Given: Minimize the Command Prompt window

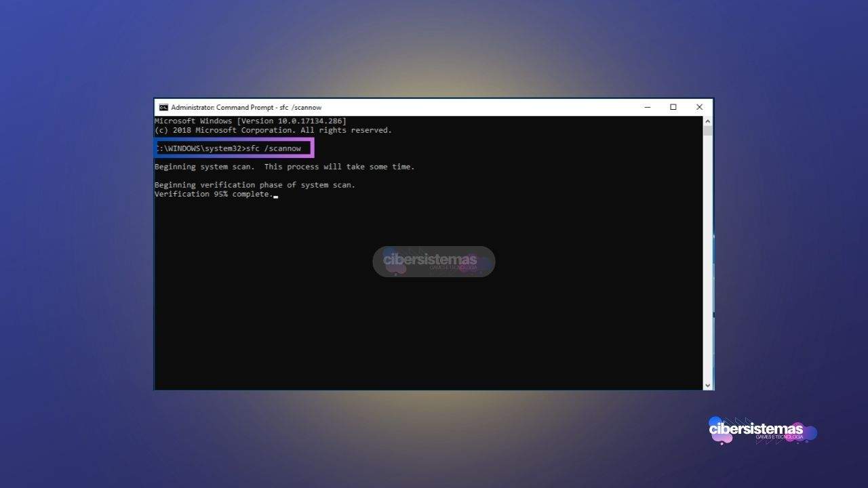Looking at the screenshot, I should [648, 107].
